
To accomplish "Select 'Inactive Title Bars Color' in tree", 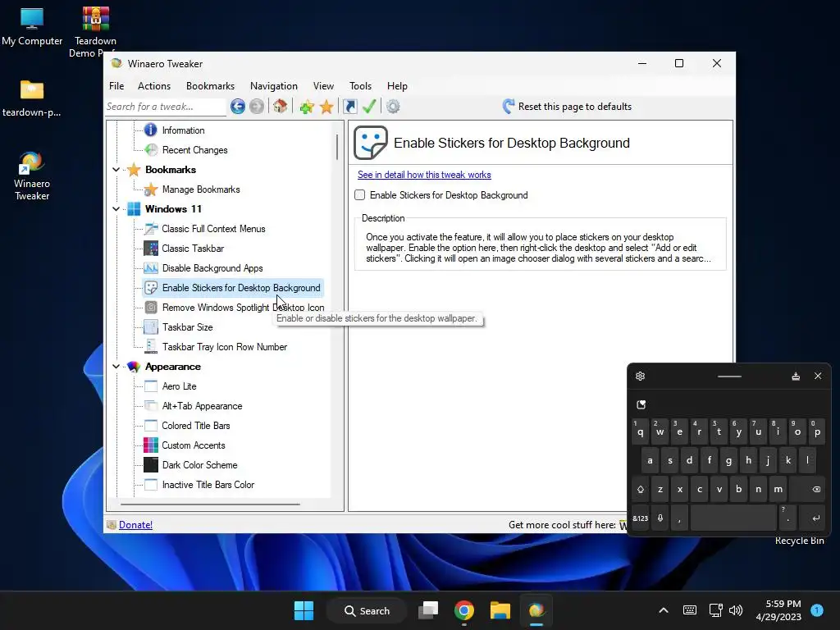I will [208, 485].
